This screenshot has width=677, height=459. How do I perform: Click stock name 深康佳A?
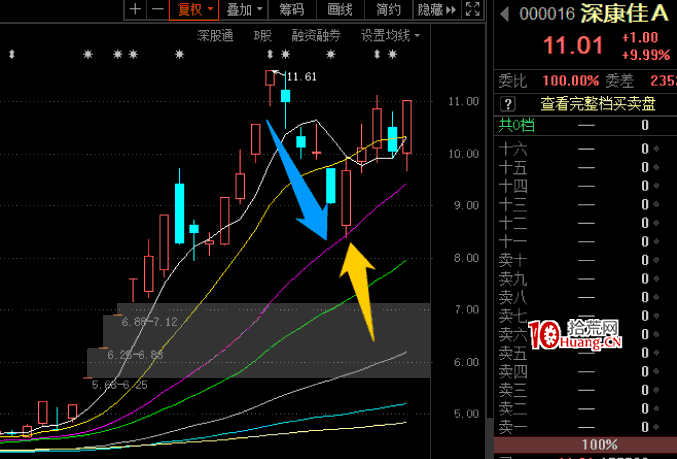click(x=624, y=13)
